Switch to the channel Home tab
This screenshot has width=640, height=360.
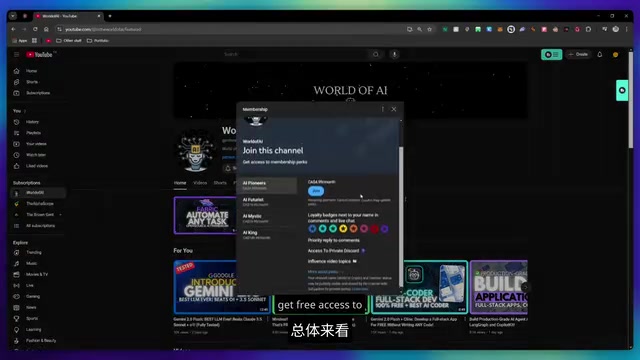180,183
